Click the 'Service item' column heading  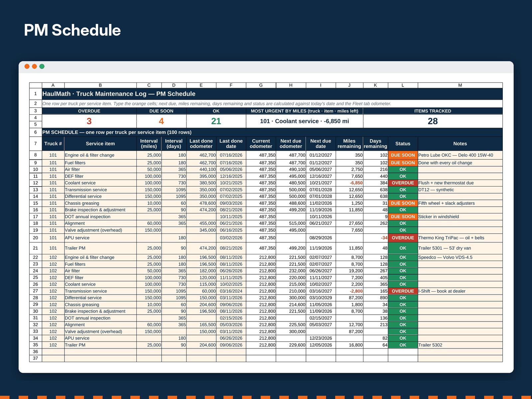click(100, 144)
